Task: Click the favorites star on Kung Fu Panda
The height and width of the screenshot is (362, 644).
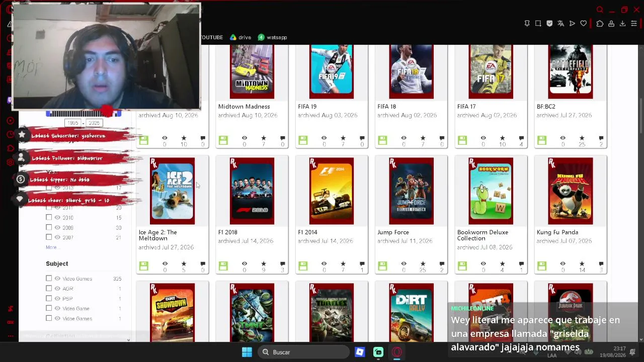Action: tap(582, 264)
